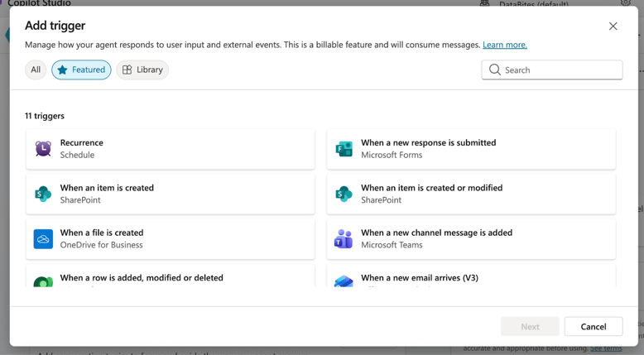Close the Add trigger dialog
Image resolution: width=644 pixels, height=355 pixels.
coord(613,26)
